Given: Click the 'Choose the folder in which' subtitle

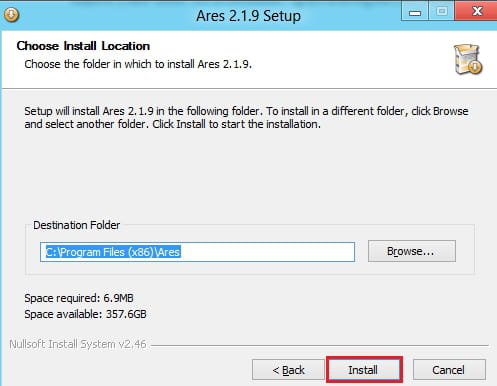Looking at the screenshot, I should coord(138,64).
